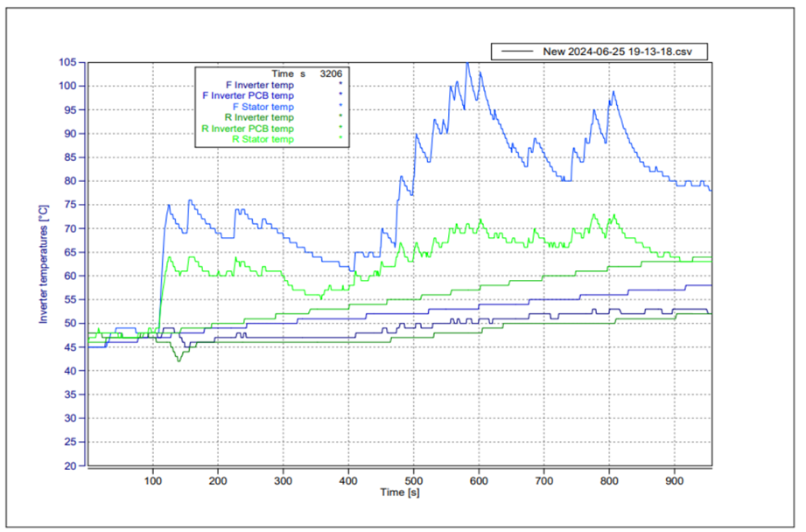This screenshot has width=806, height=532.
Task: Select the 'R Inverter temp' legend label
Action: click(259, 118)
